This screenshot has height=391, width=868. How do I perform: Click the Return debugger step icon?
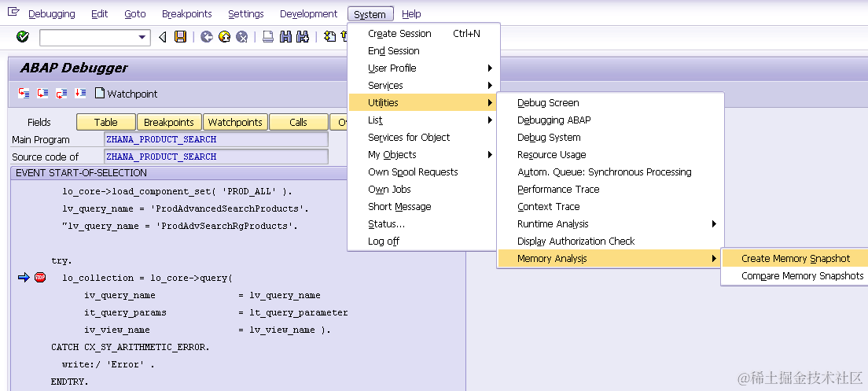point(61,93)
